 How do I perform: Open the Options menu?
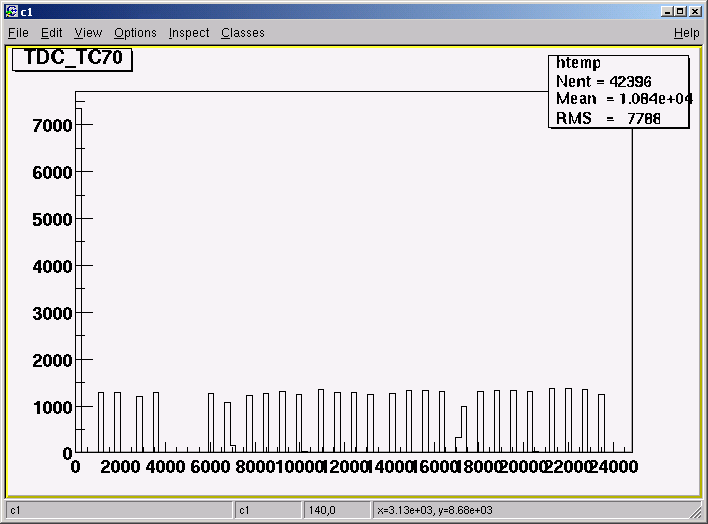pos(135,33)
